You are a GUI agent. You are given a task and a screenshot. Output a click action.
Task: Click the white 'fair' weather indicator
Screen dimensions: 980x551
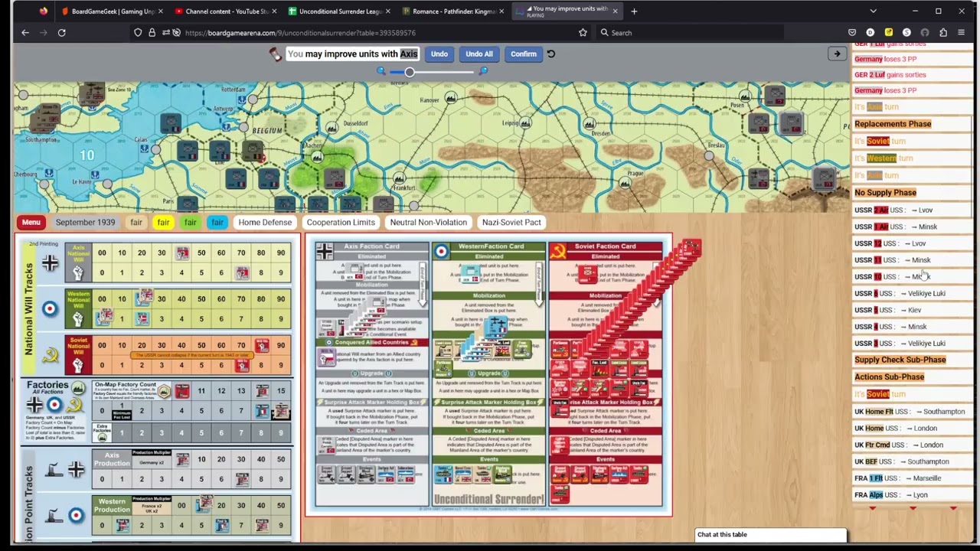(136, 222)
